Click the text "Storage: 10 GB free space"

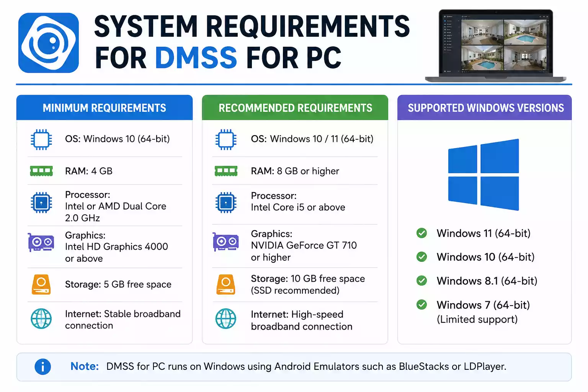click(308, 279)
